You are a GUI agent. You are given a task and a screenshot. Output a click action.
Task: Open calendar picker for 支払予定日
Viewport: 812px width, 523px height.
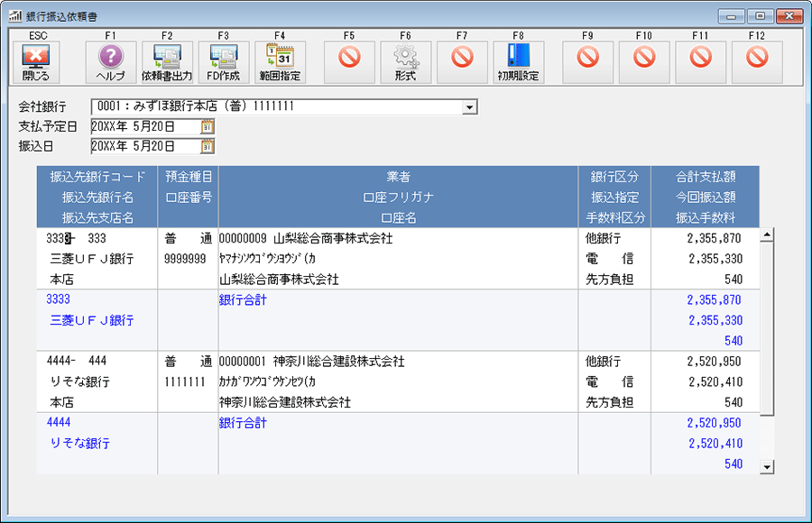(208, 126)
